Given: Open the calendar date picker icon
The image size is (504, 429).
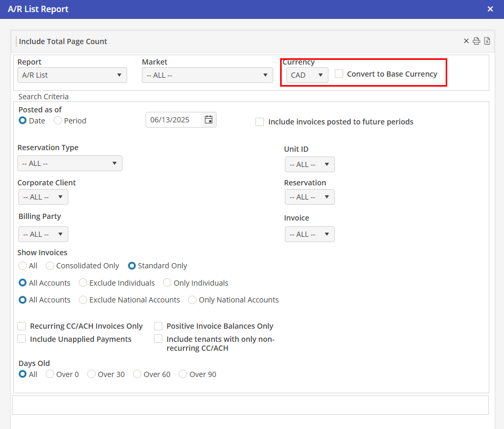Looking at the screenshot, I should (209, 120).
